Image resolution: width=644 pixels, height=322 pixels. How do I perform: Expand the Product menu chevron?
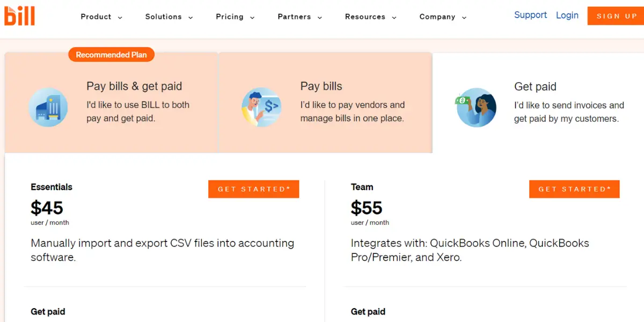[120, 18]
